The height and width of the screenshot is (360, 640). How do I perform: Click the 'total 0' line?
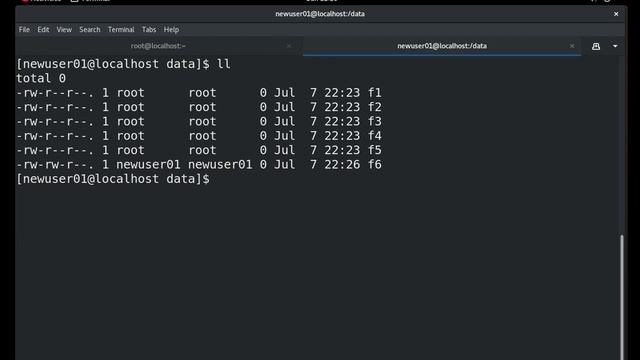pyautogui.click(x=41, y=78)
